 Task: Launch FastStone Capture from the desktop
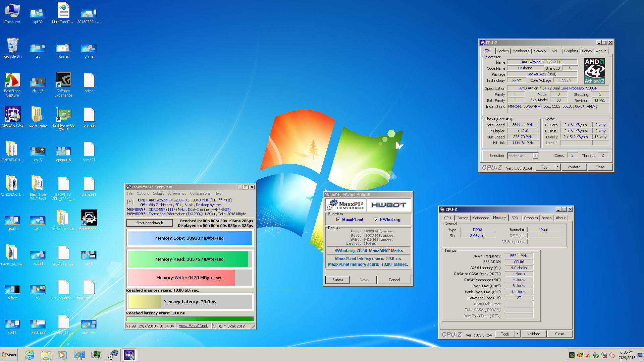pyautogui.click(x=12, y=84)
